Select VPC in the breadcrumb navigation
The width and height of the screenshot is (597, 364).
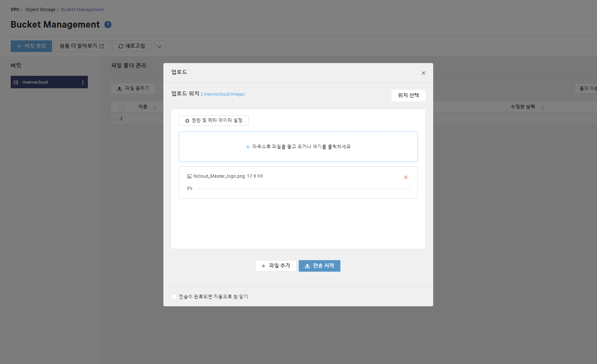coord(14,9)
